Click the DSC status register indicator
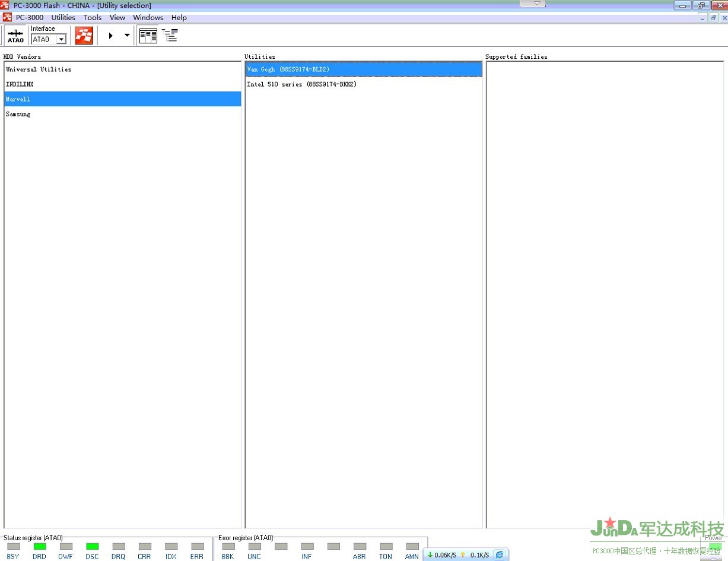The width and height of the screenshot is (728, 561). point(92,546)
